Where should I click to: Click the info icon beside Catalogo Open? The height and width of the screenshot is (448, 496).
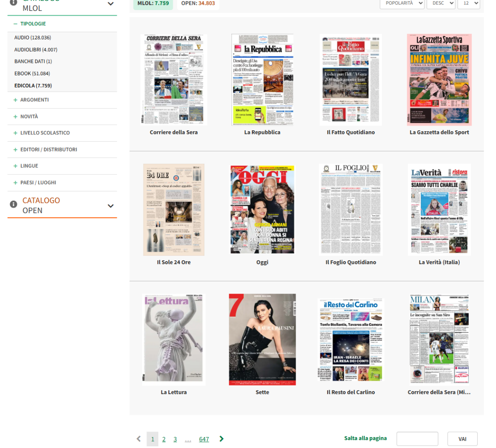[13, 204]
